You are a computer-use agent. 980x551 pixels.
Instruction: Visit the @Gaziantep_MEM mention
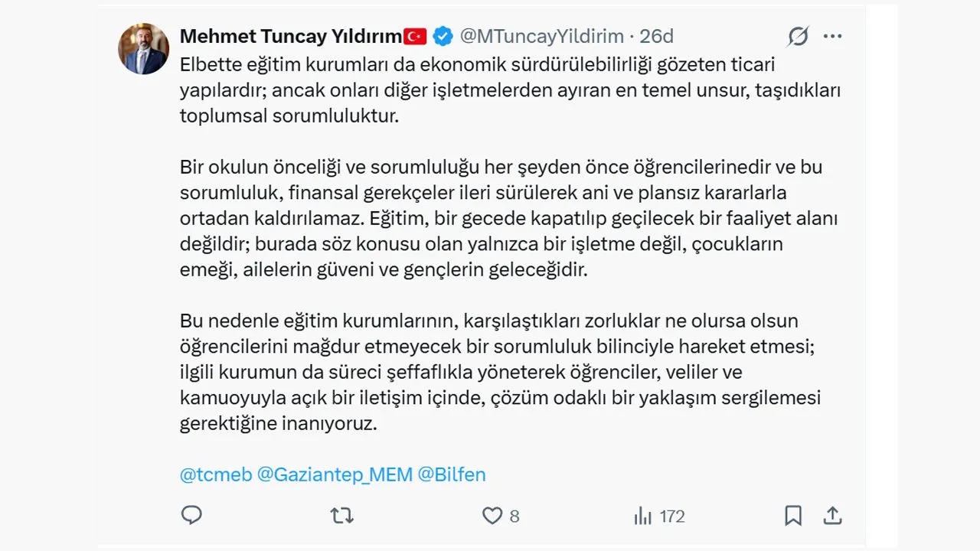point(335,474)
